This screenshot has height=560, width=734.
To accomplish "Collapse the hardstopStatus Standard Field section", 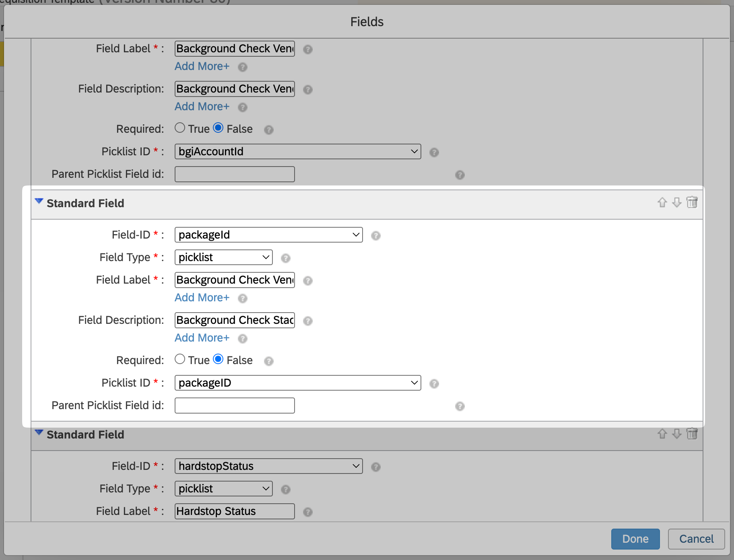I will (x=39, y=432).
